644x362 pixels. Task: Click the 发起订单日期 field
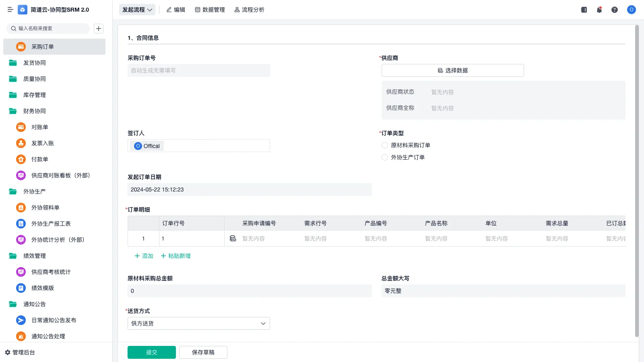(x=250, y=189)
